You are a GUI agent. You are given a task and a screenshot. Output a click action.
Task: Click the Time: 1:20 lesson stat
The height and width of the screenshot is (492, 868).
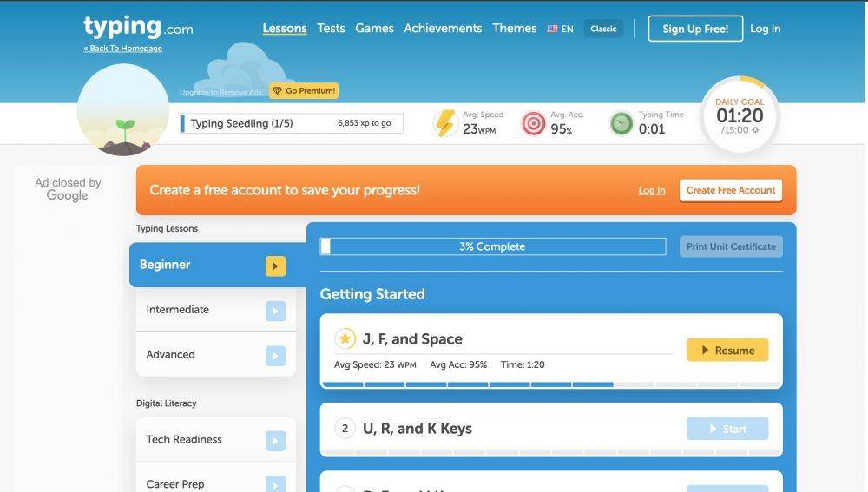tap(523, 364)
